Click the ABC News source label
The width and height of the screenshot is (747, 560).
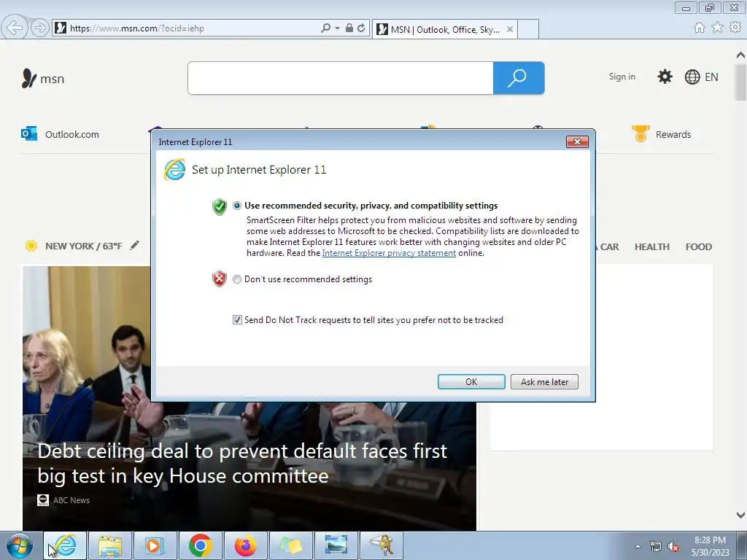71,500
